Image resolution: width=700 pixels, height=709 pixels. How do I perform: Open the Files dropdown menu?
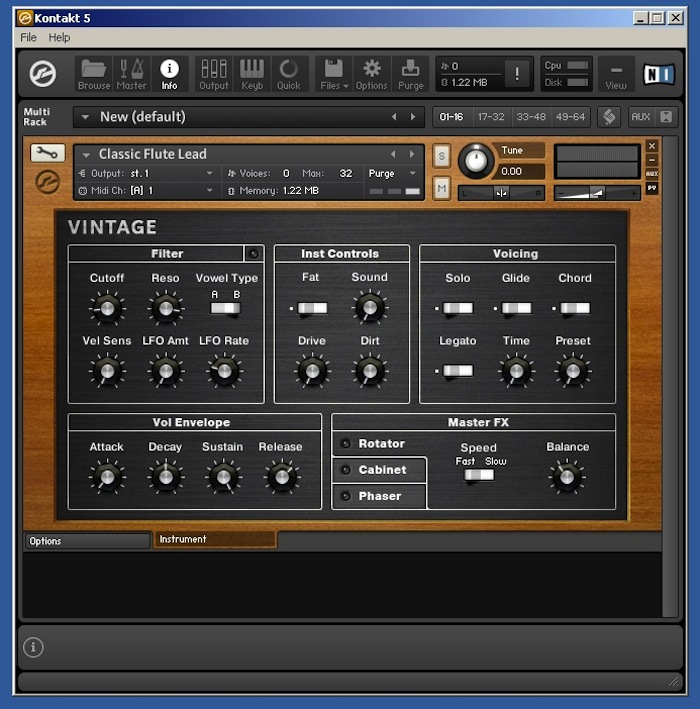click(x=334, y=73)
